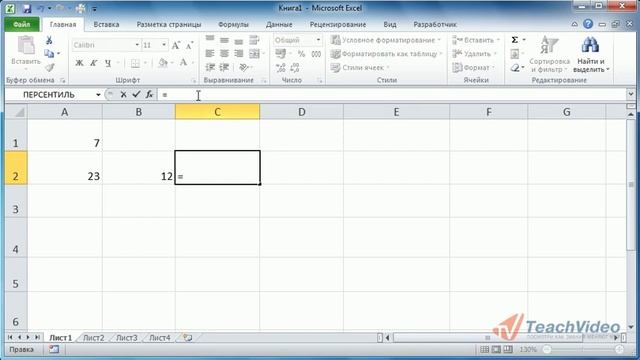Click the borders icon in font group
The width and height of the screenshot is (640, 360).
(135, 63)
